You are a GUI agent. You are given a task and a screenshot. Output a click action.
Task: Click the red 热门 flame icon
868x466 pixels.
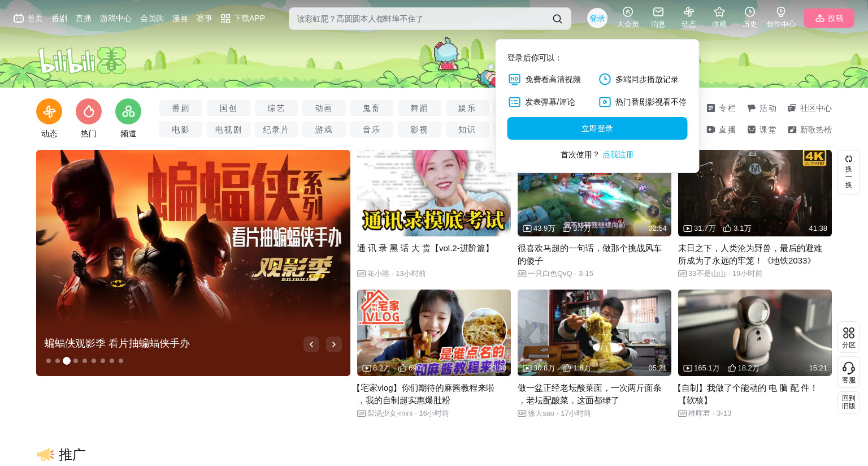click(89, 111)
